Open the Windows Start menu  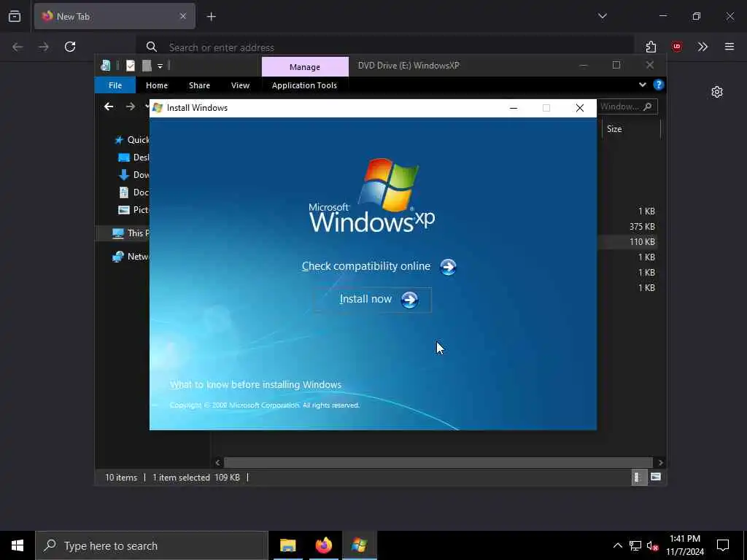(x=18, y=545)
